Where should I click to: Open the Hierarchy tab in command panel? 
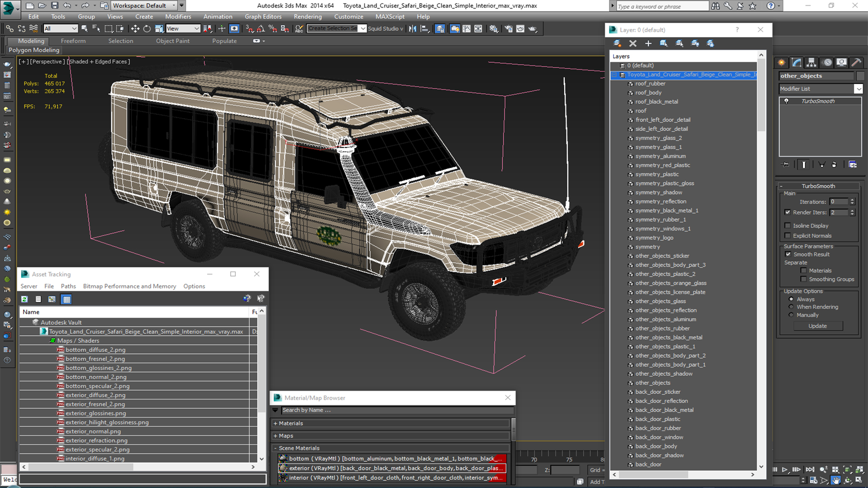click(x=811, y=62)
